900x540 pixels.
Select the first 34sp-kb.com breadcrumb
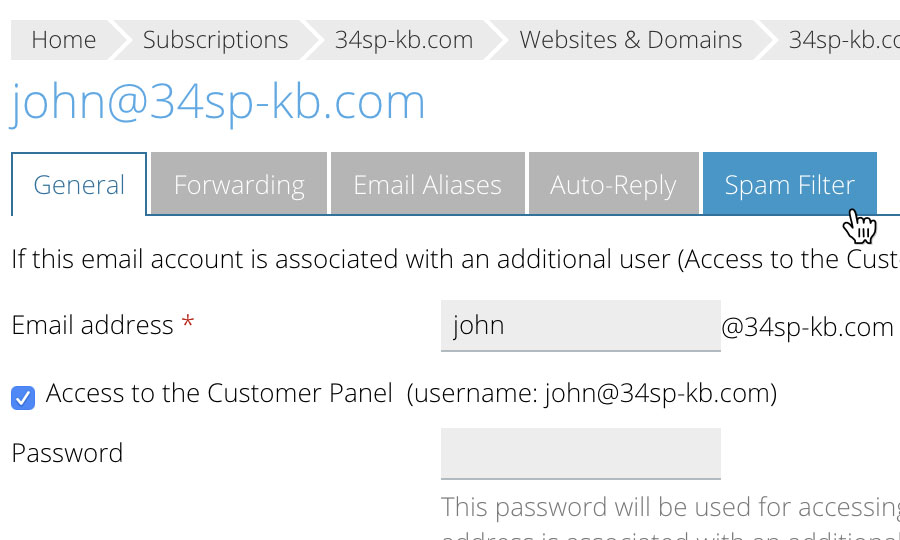tap(404, 40)
